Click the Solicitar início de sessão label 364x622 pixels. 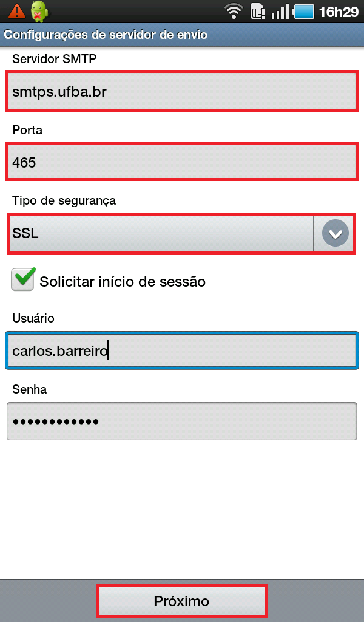coord(123,282)
